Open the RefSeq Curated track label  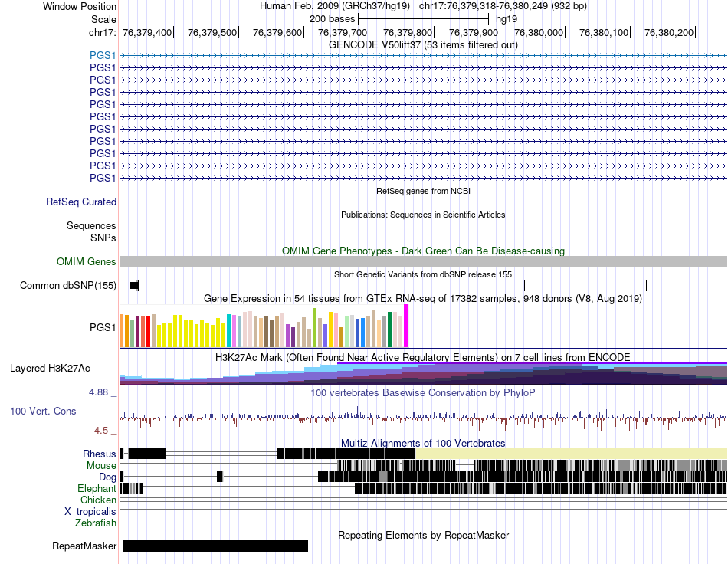pyautogui.click(x=81, y=202)
